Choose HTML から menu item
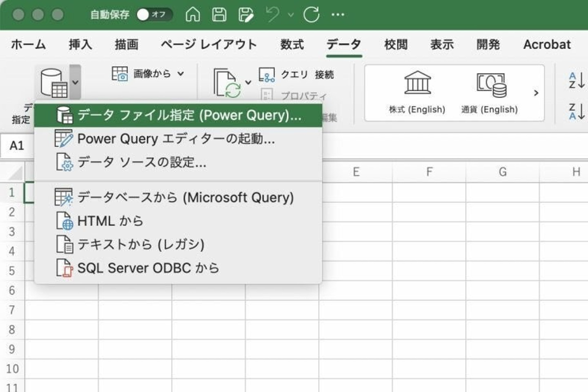The width and height of the screenshot is (588, 392). (x=178, y=221)
